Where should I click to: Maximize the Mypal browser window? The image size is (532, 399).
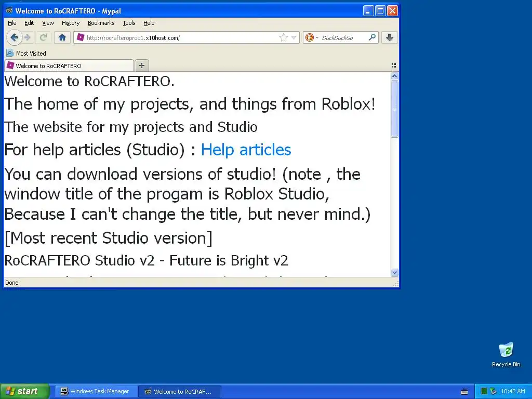[x=380, y=11]
